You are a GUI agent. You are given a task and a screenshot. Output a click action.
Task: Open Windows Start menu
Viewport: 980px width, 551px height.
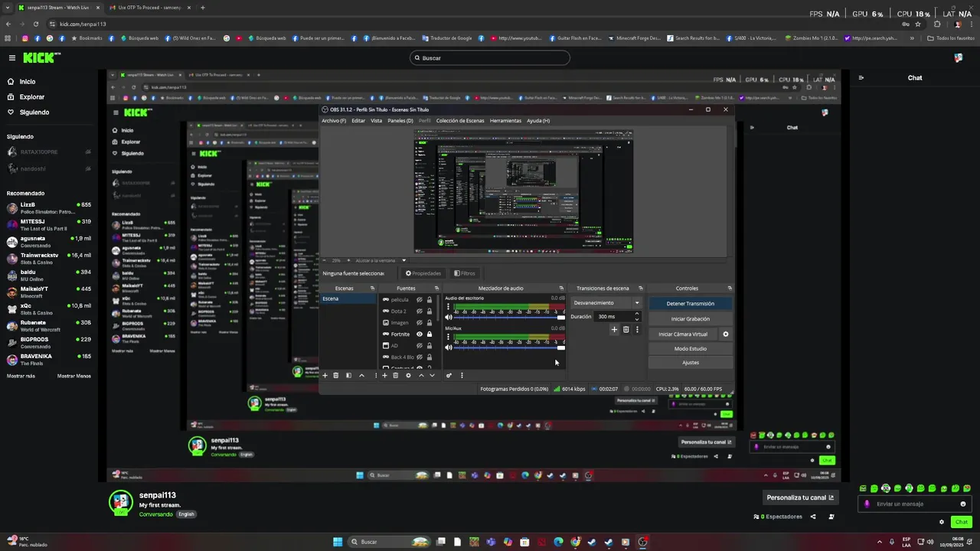click(x=338, y=542)
